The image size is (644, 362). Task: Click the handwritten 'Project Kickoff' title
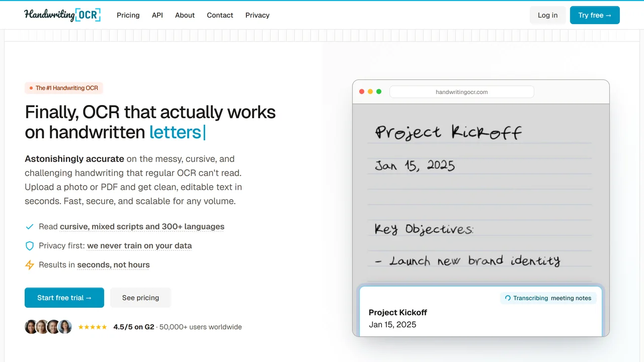[448, 132]
